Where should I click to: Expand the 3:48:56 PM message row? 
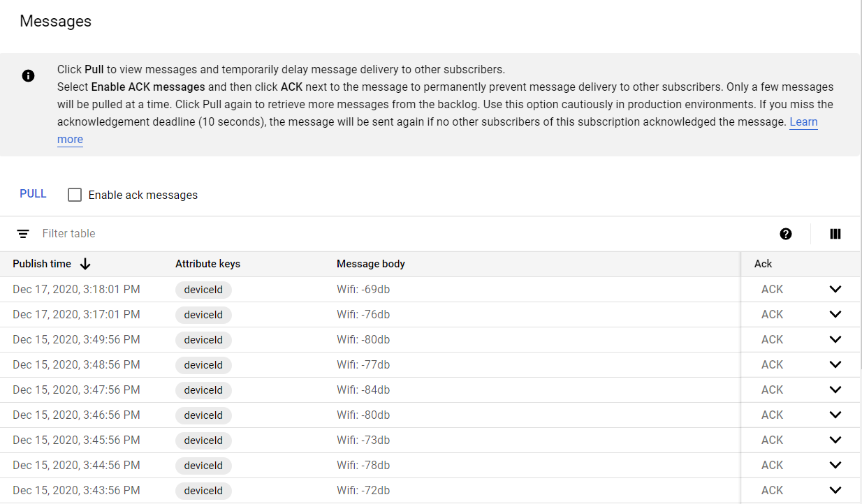(x=835, y=365)
